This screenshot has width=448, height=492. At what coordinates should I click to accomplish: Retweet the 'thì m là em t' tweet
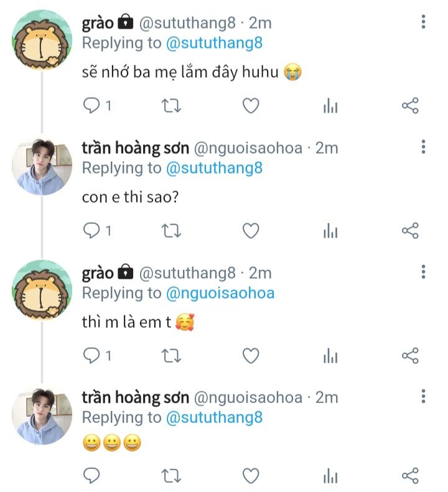pos(171,356)
